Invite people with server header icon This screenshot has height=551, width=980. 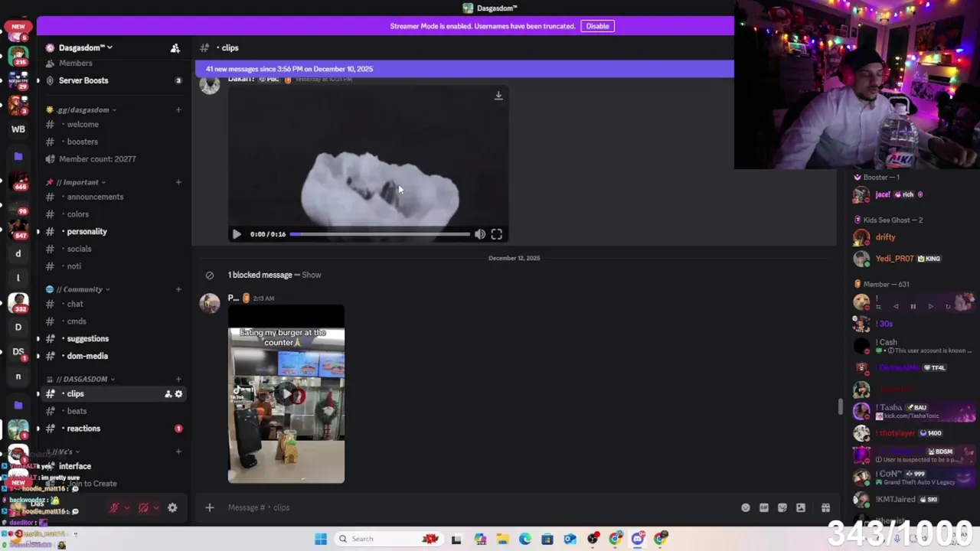click(x=175, y=48)
